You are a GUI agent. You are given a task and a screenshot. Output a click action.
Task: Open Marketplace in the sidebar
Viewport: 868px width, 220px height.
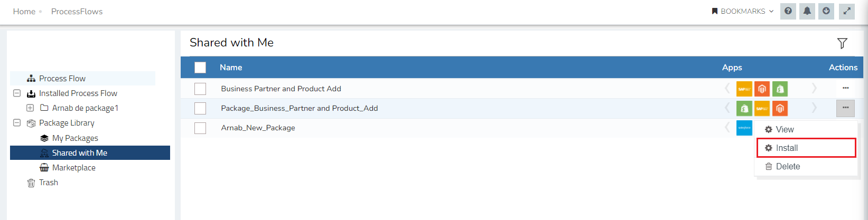(74, 168)
